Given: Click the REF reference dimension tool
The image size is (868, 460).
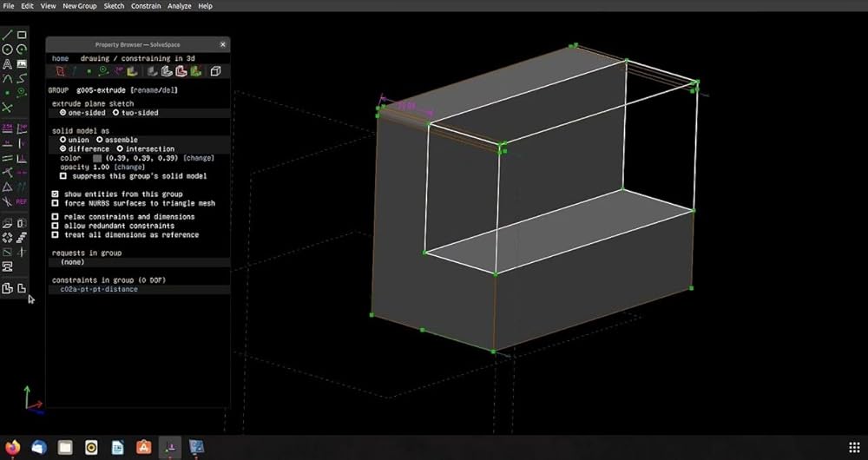Looking at the screenshot, I should 22,202.
